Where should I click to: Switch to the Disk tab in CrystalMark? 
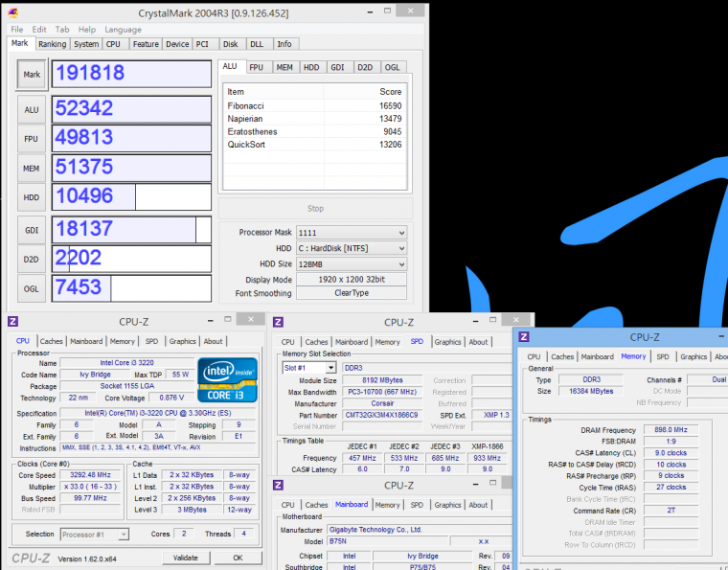(230, 44)
